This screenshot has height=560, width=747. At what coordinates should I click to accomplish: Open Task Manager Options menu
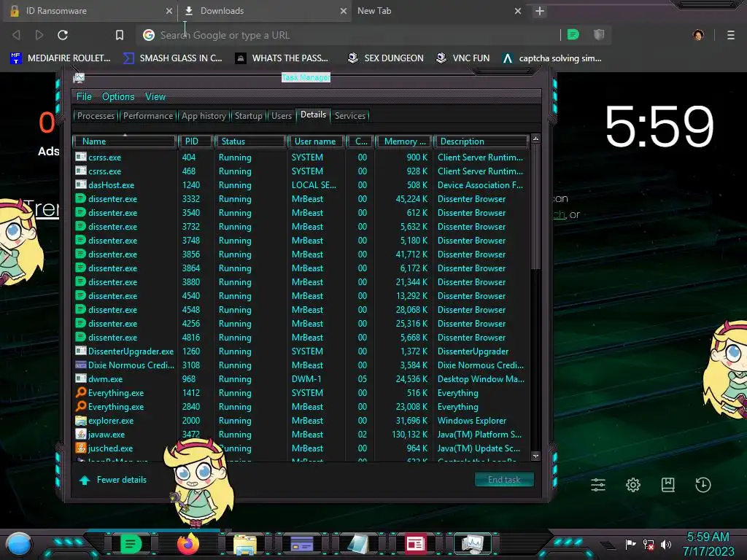[x=118, y=97]
